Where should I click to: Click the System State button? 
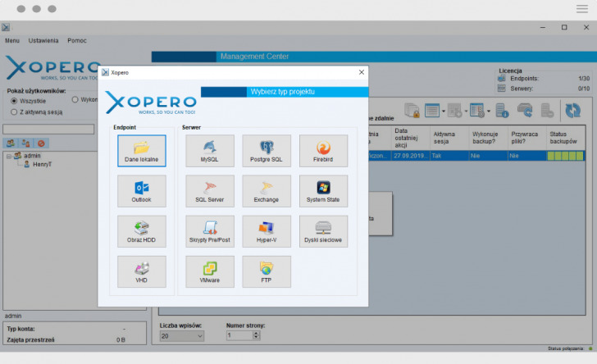(323, 191)
